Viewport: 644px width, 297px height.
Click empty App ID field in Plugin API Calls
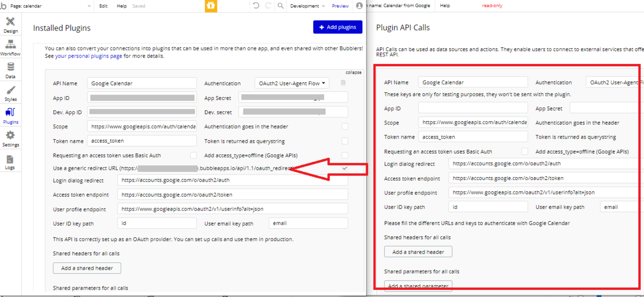473,108
